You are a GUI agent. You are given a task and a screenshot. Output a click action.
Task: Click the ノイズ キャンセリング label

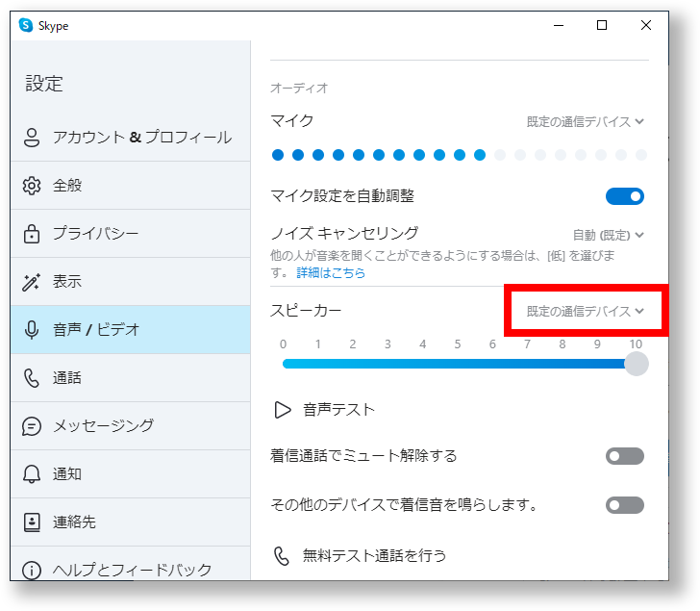click(x=344, y=233)
